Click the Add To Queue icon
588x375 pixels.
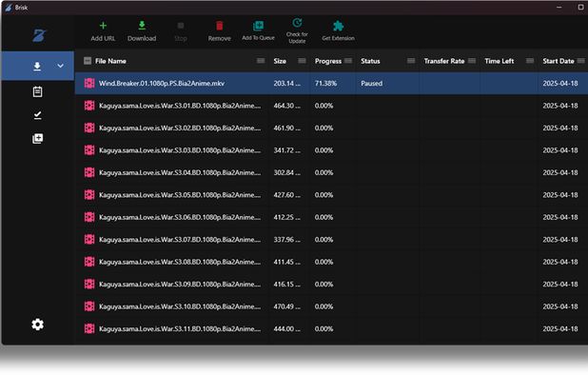(x=259, y=26)
